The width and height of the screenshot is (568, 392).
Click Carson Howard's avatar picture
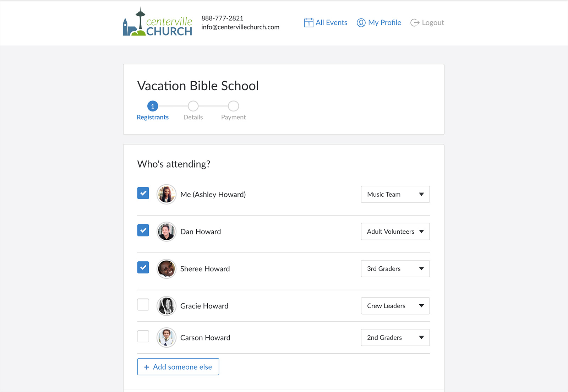pyautogui.click(x=166, y=337)
